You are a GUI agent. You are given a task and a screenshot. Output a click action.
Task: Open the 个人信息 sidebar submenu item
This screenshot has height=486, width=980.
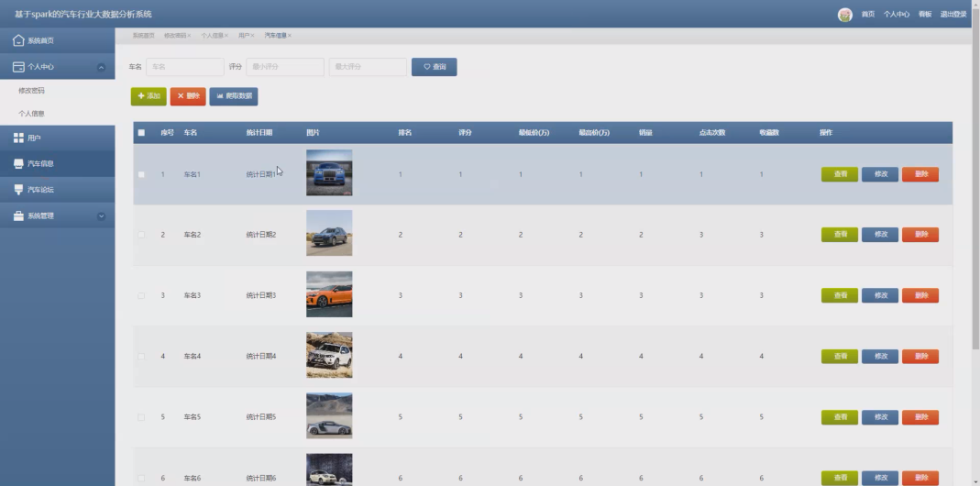(31, 114)
